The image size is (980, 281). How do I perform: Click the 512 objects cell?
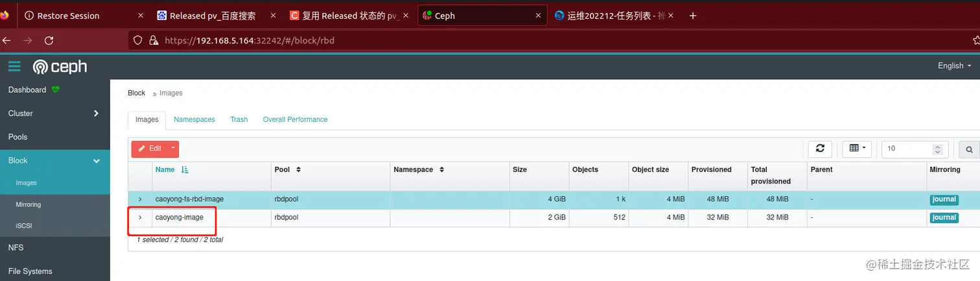(599, 218)
